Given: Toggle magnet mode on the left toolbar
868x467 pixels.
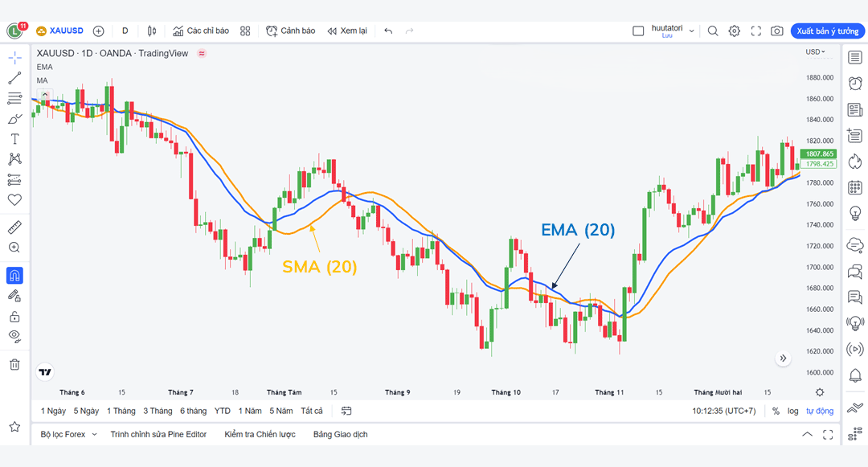Looking at the screenshot, I should (14, 276).
